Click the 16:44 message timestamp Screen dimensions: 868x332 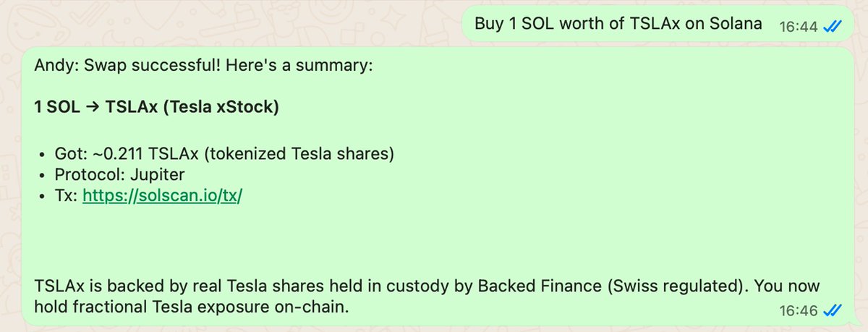[799, 27]
